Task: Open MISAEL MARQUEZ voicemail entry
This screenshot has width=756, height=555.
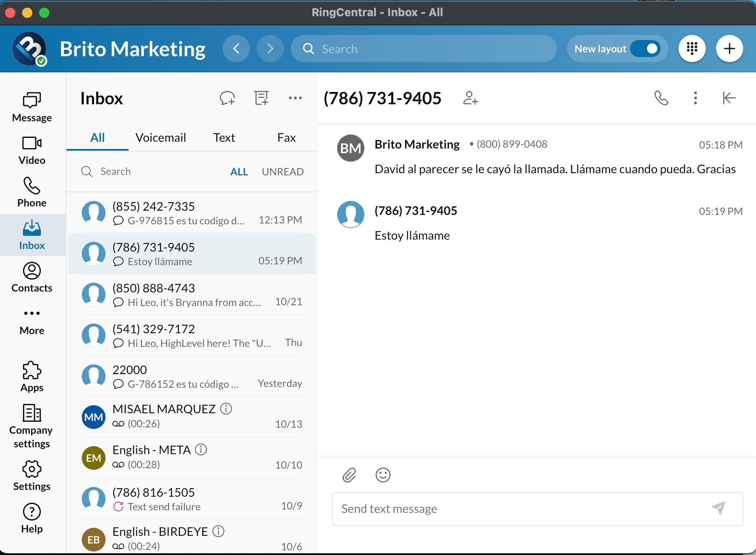Action: point(192,417)
